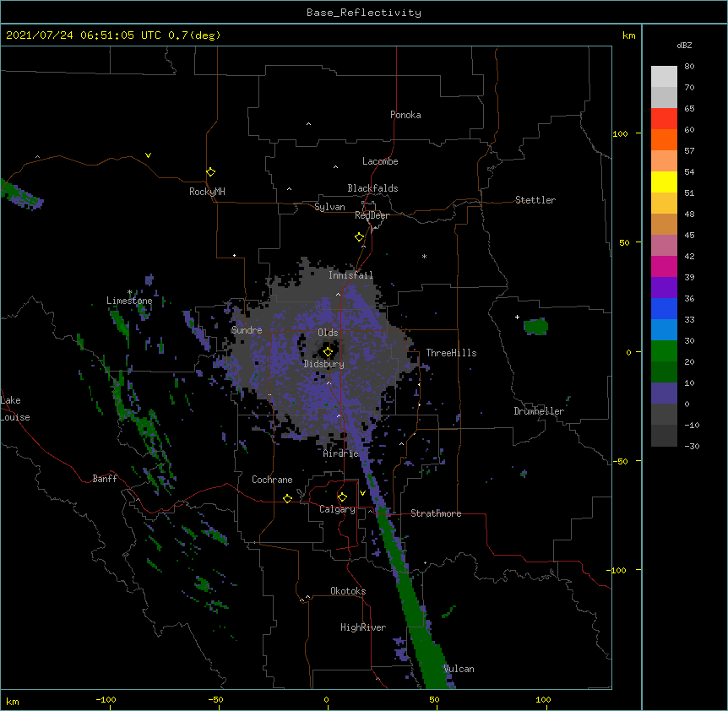Click the Lacombe city label
Viewport: 728px width, 711px height.
point(380,161)
